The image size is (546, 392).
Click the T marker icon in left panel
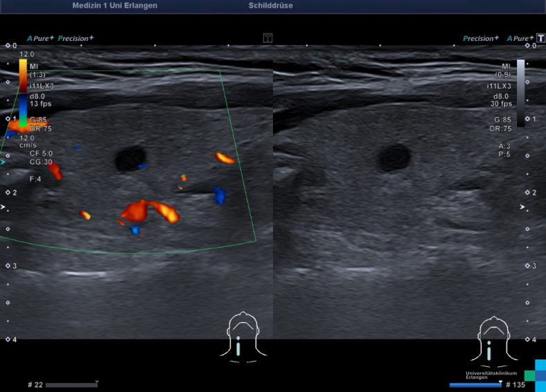point(267,38)
